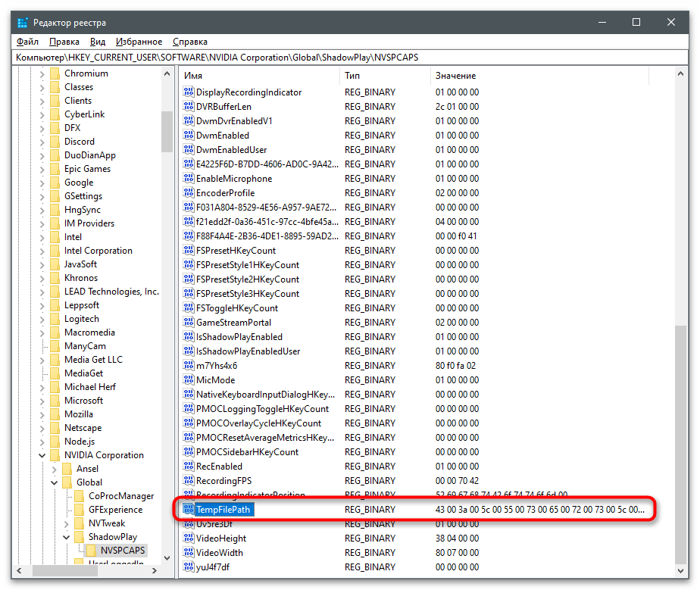Click the icon next to VideoHeight

coord(189,538)
